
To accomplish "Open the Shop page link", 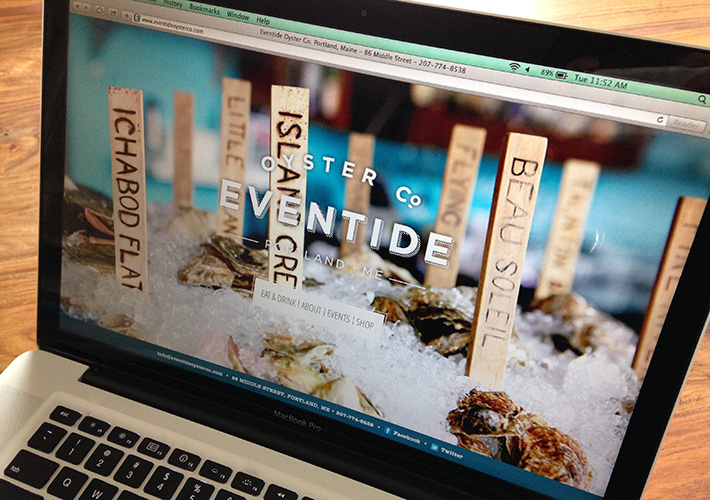I will point(365,323).
